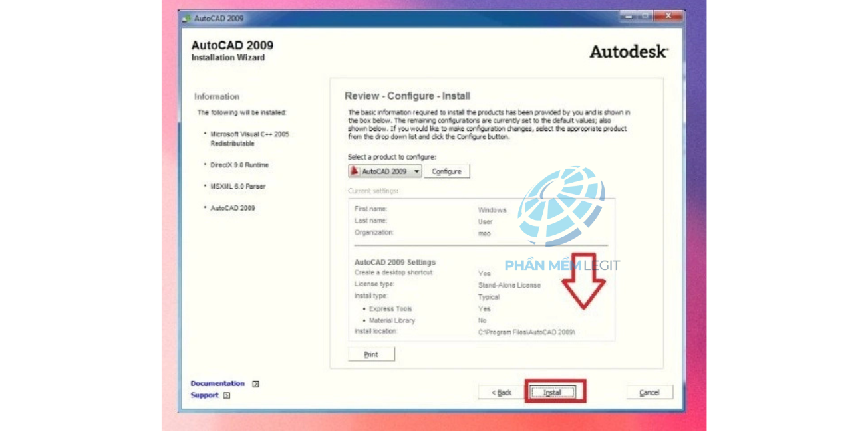This screenshot has width=868, height=436.
Task: Click the 'AutoCAD 2009 Settings' heading
Action: point(395,262)
